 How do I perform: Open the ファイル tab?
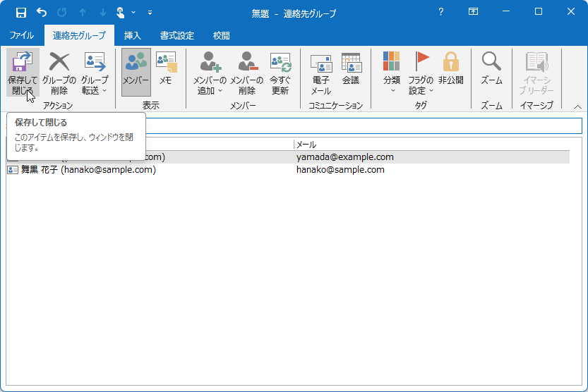click(22, 35)
